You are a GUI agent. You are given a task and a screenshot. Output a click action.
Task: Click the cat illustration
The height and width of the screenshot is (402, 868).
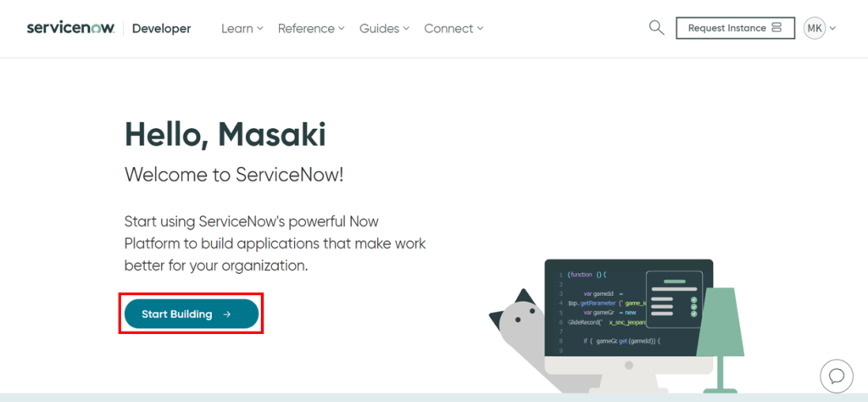pos(517,327)
